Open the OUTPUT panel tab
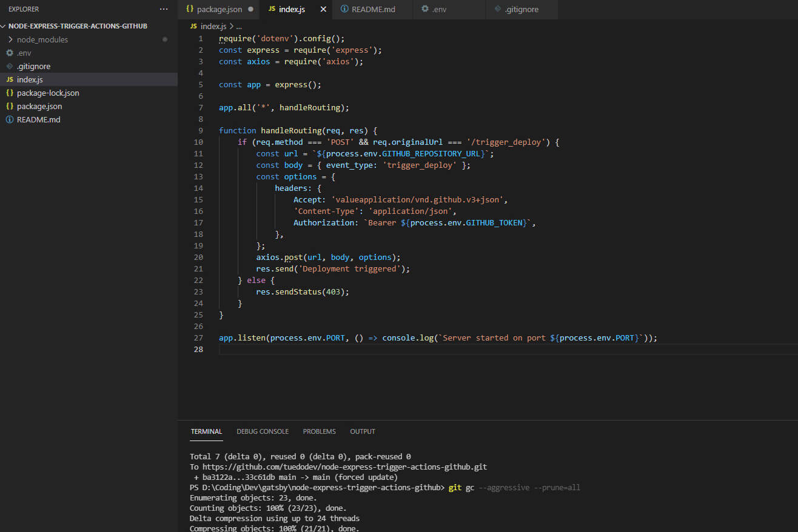798x532 pixels. (363, 431)
